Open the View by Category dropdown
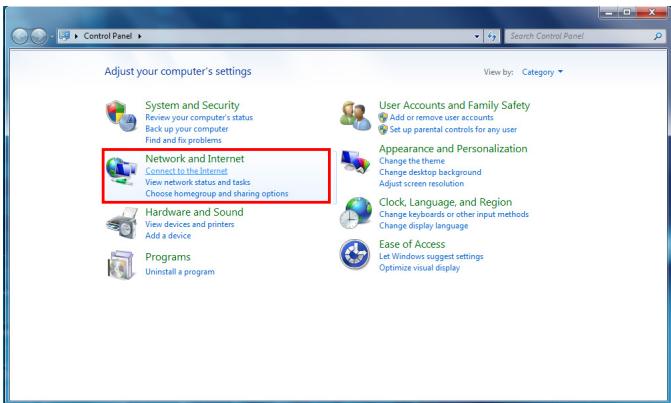This screenshot has width=671, height=403. 542,72
